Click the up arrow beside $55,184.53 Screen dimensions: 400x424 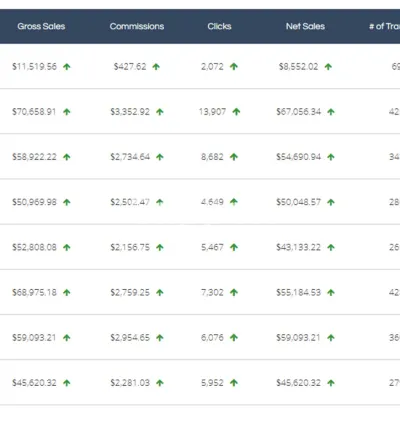[331, 293]
